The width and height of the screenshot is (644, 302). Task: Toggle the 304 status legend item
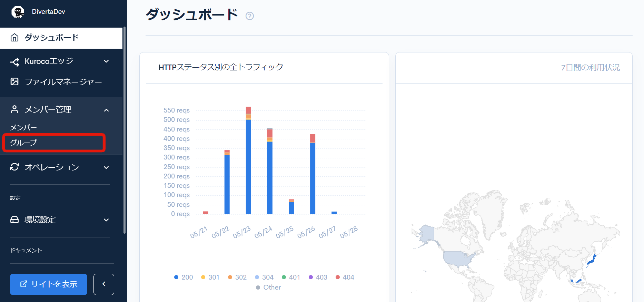coord(264,277)
